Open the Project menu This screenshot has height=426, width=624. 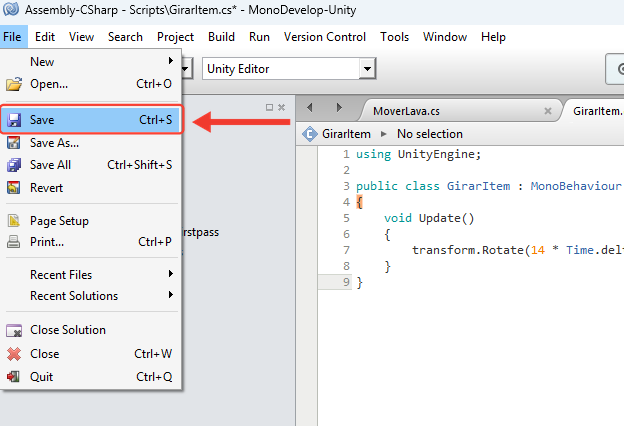[176, 37]
